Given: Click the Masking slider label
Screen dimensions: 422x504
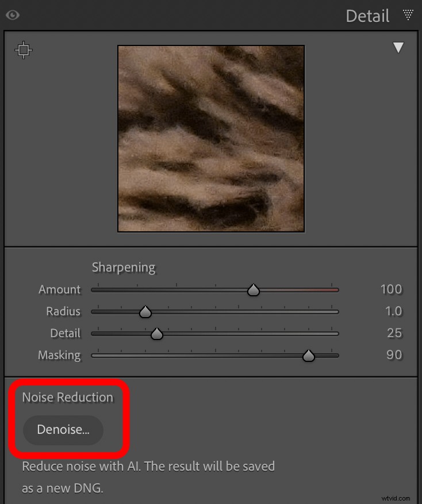Looking at the screenshot, I should point(59,355).
